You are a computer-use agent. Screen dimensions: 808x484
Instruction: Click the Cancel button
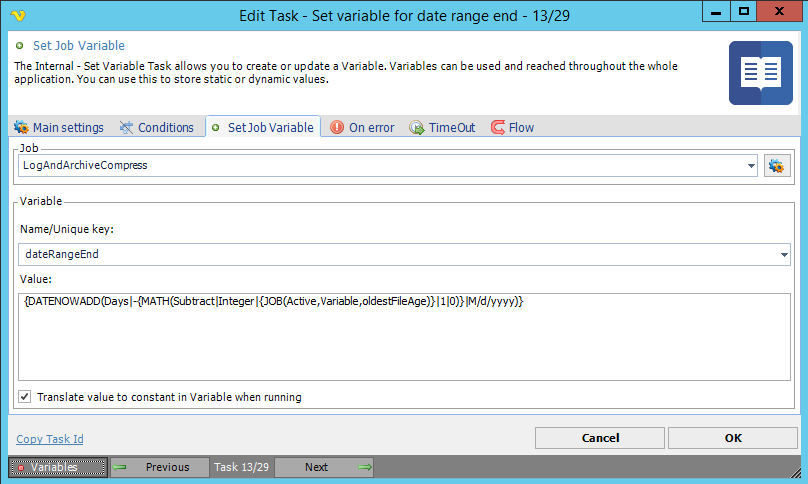coord(600,438)
